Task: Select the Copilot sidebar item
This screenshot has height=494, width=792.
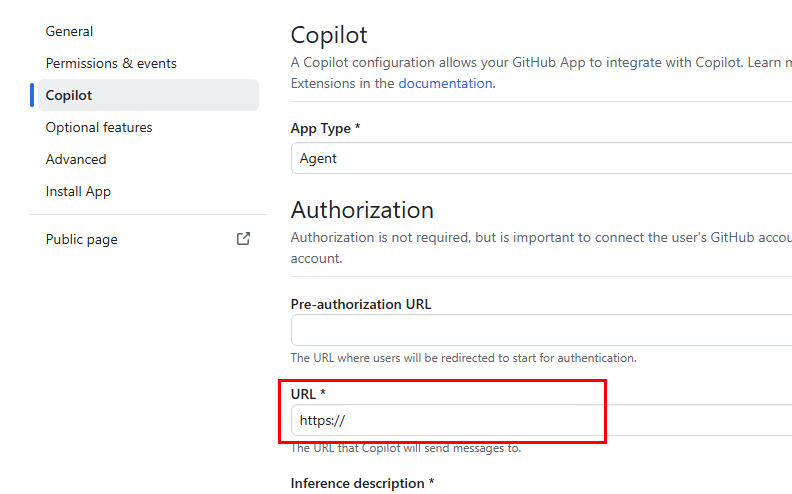Action: click(69, 95)
